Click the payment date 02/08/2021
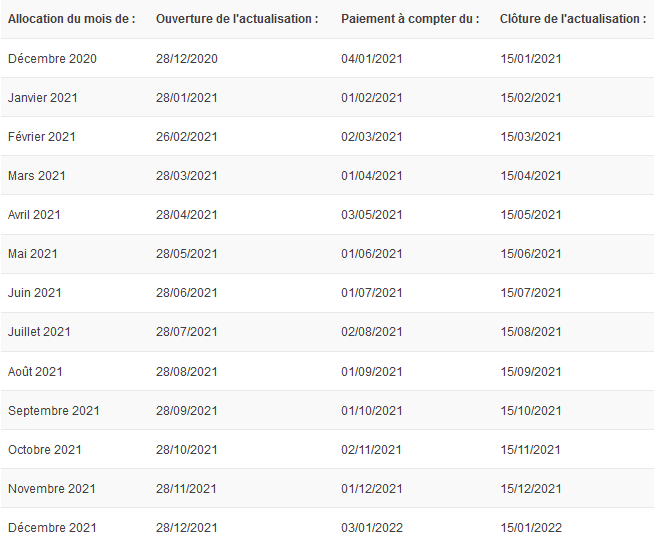 [x=371, y=332]
